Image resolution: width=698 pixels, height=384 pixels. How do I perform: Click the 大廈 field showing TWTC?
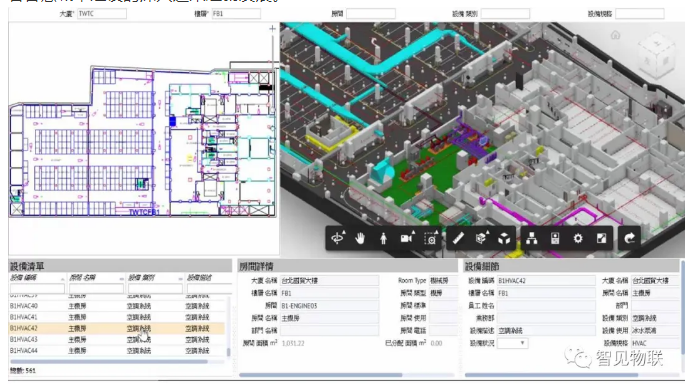[x=102, y=14]
